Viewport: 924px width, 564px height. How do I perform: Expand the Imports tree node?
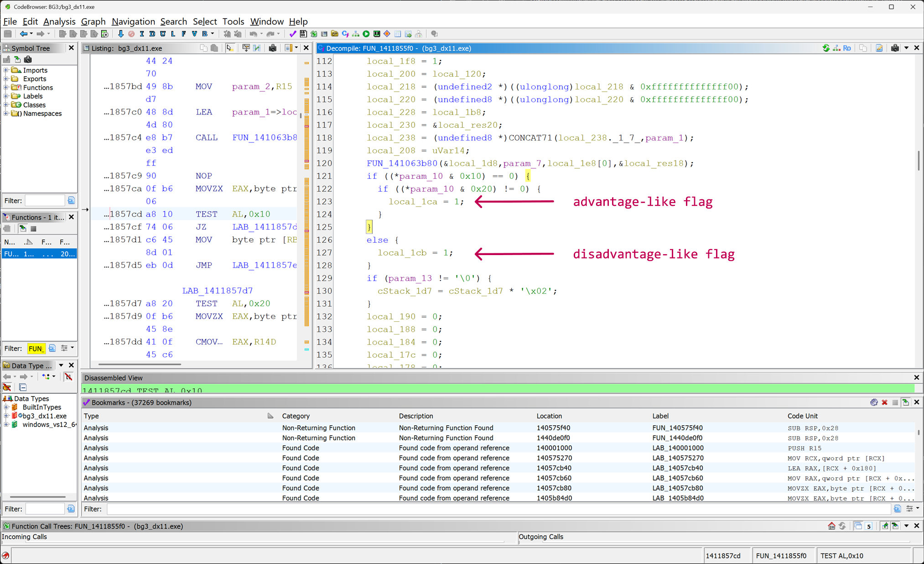tap(6, 70)
